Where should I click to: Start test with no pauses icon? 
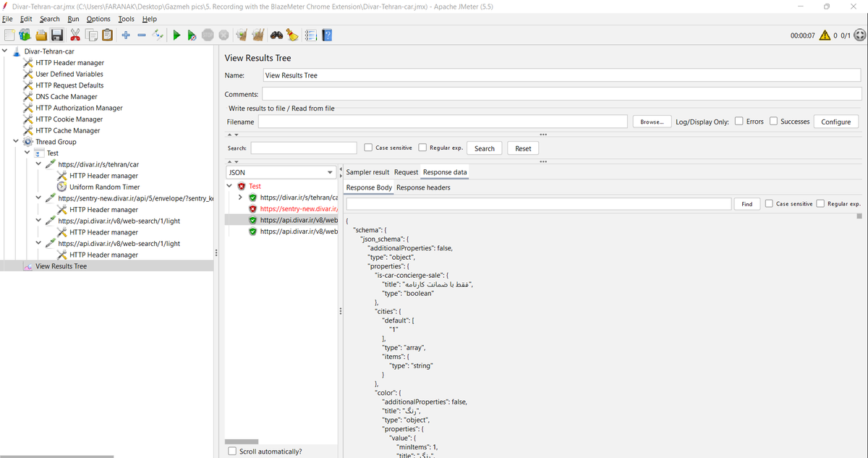tap(192, 35)
